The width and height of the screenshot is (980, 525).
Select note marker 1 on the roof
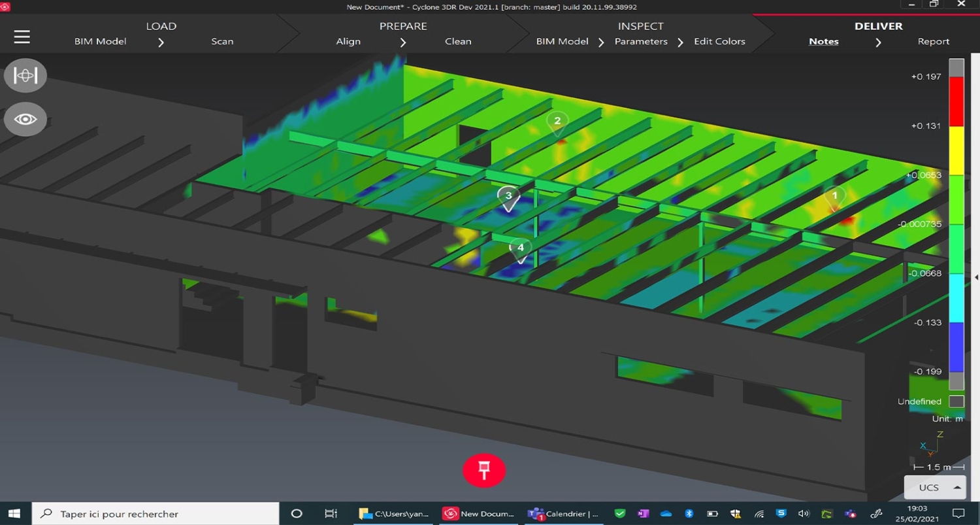[834, 196]
